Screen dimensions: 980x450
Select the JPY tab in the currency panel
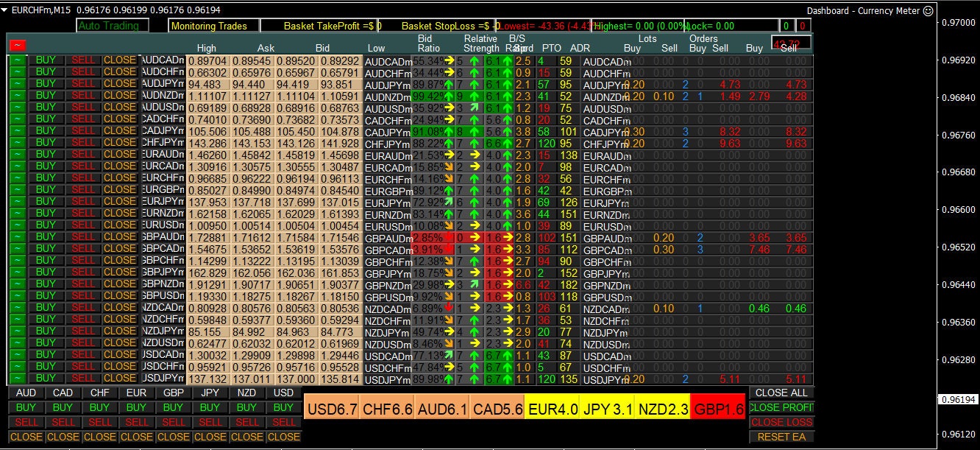[x=210, y=393]
